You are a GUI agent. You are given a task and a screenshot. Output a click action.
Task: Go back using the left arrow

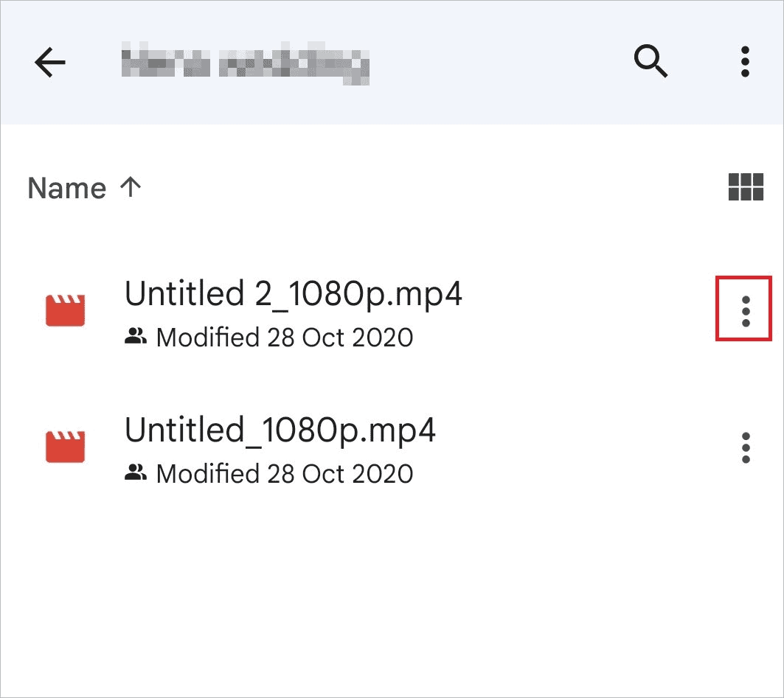(x=50, y=63)
